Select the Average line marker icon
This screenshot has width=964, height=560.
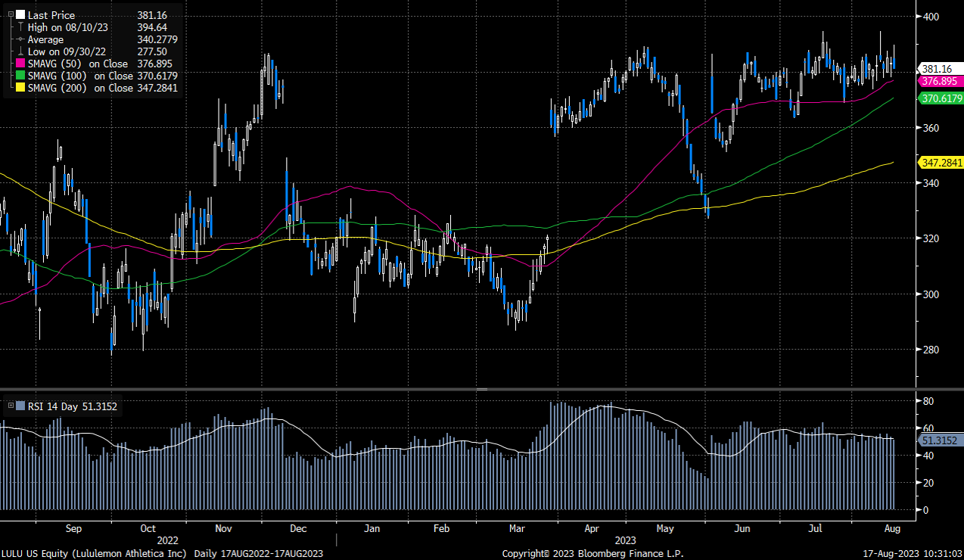(20, 39)
